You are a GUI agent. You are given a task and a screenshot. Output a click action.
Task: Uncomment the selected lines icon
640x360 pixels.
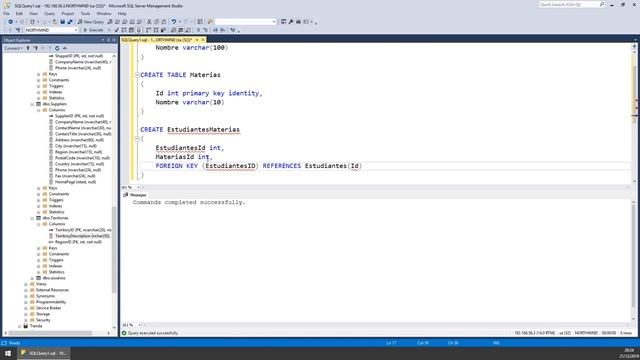[205, 30]
